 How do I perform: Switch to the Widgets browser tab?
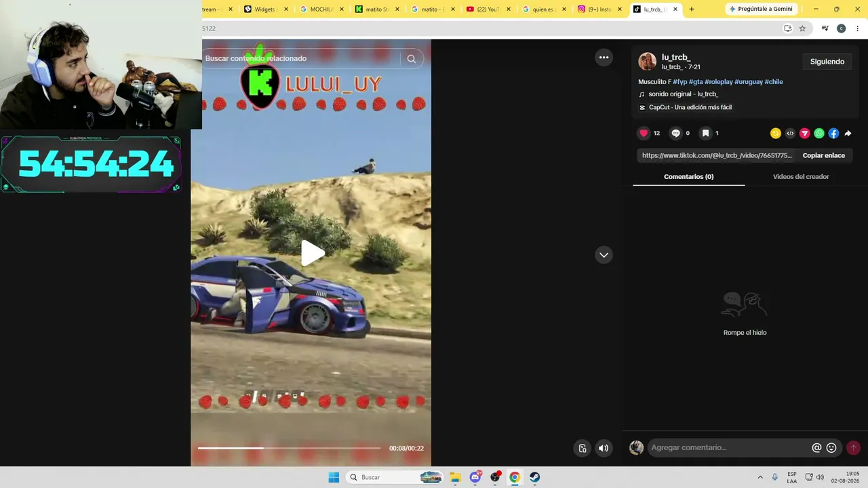pos(265,9)
